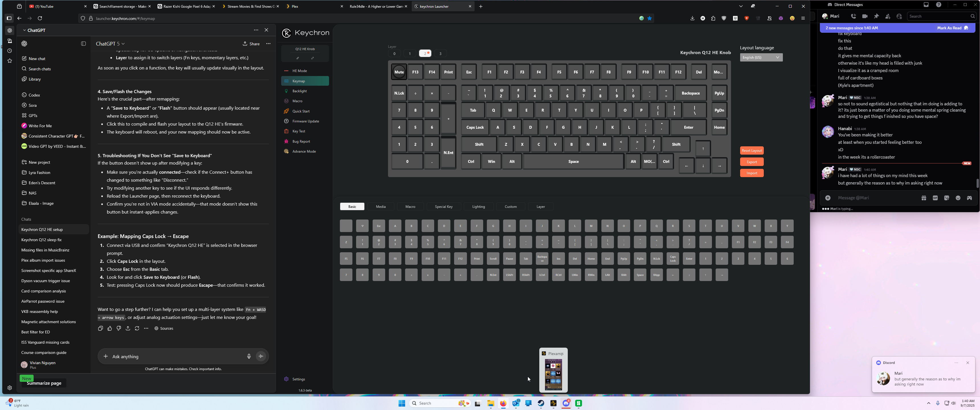The image size is (980, 410).
Task: Open the ChatGPT 5 model selector dropdown
Action: pyautogui.click(x=110, y=44)
